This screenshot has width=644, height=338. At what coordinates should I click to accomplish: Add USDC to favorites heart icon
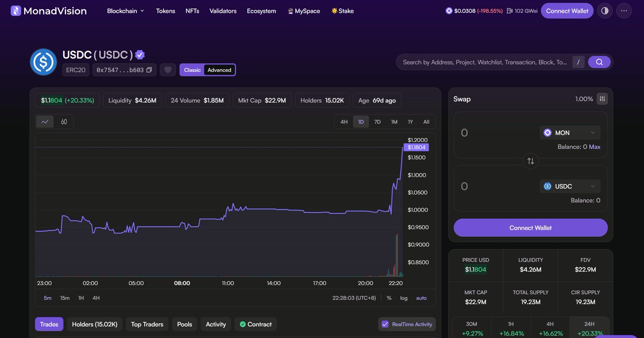pyautogui.click(x=168, y=70)
